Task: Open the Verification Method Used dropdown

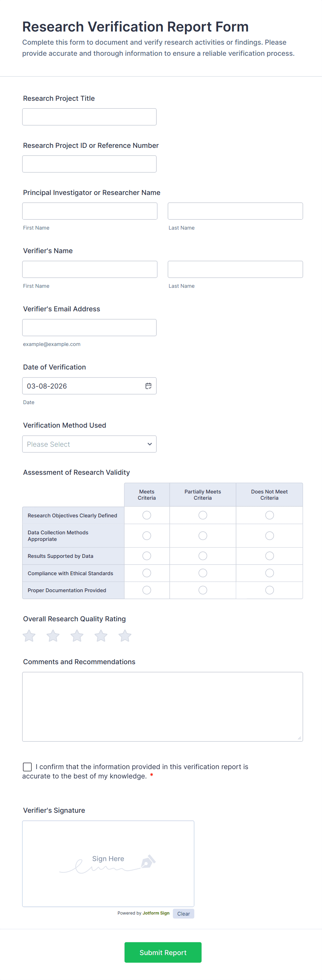Action: tap(89, 444)
